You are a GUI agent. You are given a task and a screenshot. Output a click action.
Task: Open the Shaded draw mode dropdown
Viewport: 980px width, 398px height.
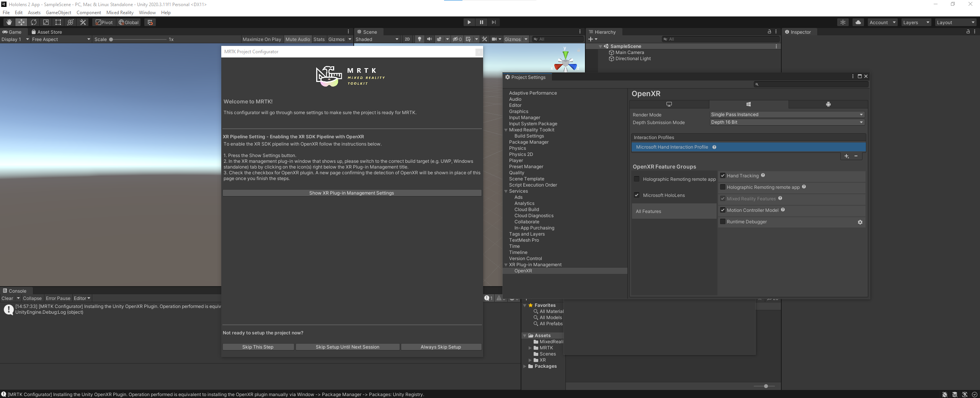click(377, 39)
